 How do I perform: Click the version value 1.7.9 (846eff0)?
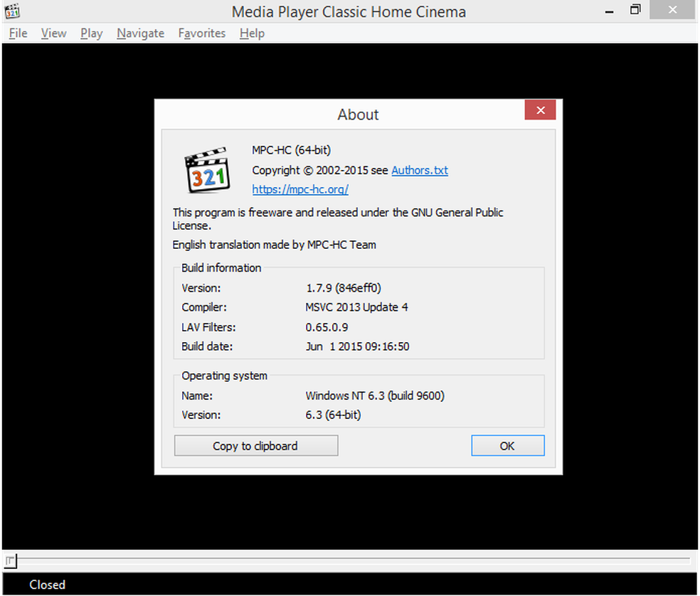click(x=344, y=288)
